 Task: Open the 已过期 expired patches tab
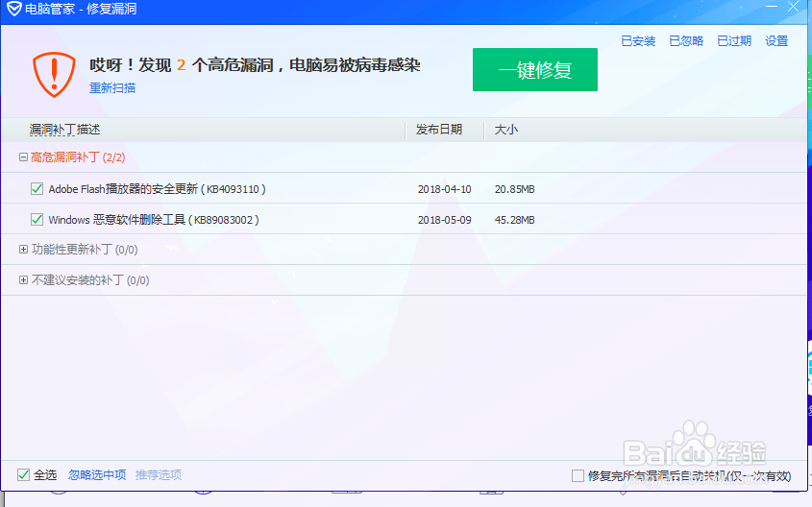point(734,41)
